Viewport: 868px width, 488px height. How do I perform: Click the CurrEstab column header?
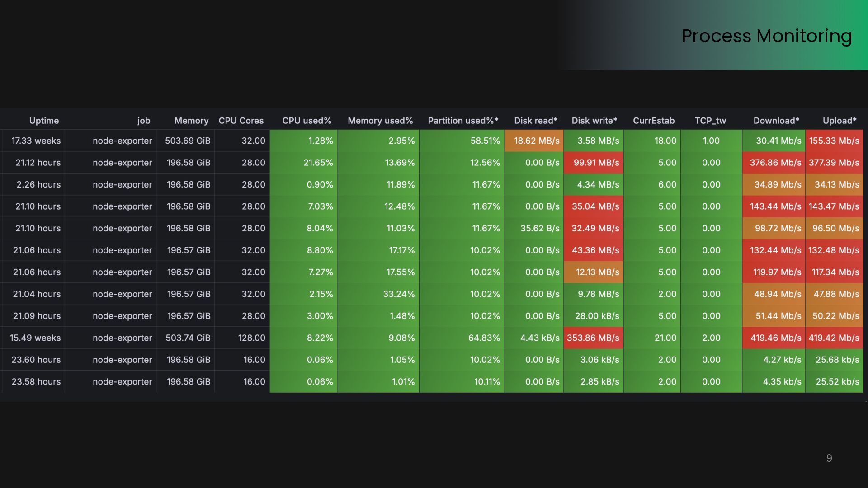coord(653,121)
